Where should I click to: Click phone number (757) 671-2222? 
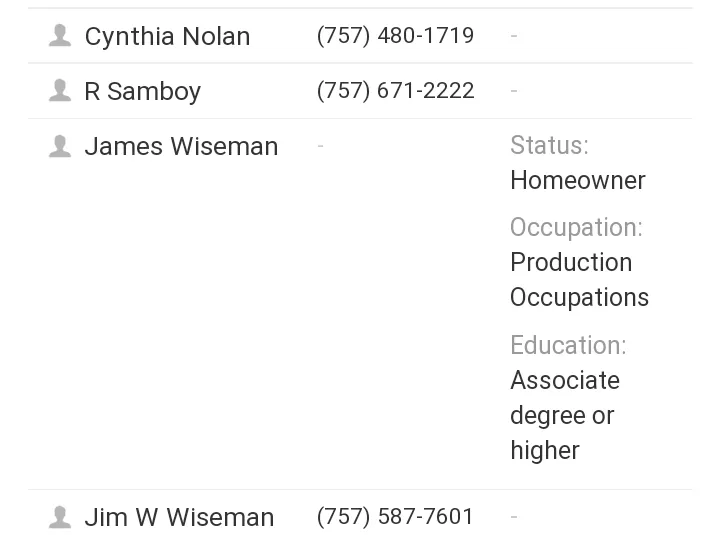pos(395,90)
